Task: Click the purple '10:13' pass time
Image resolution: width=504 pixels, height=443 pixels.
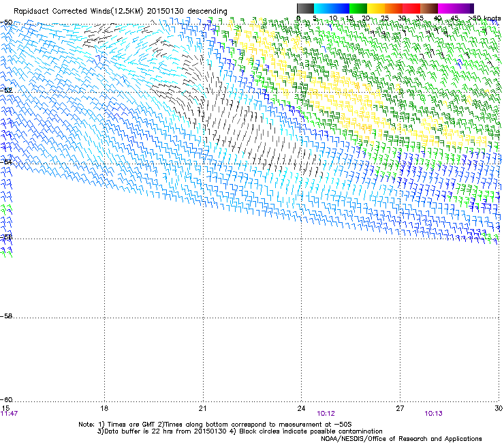Action: coord(434,414)
